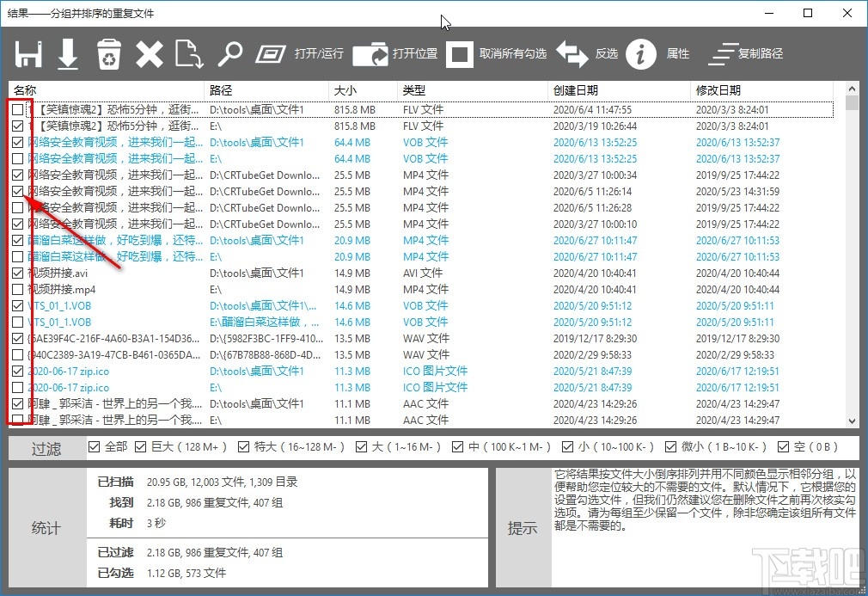Uncheck the 全部 filter checkbox
This screenshot has width=868, height=596.
tap(95, 446)
